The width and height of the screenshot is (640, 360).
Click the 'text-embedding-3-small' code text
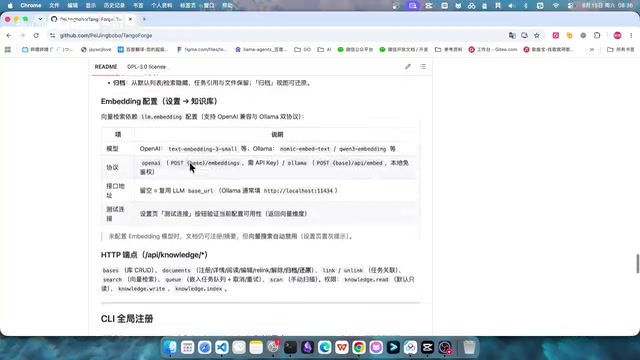[202, 149]
